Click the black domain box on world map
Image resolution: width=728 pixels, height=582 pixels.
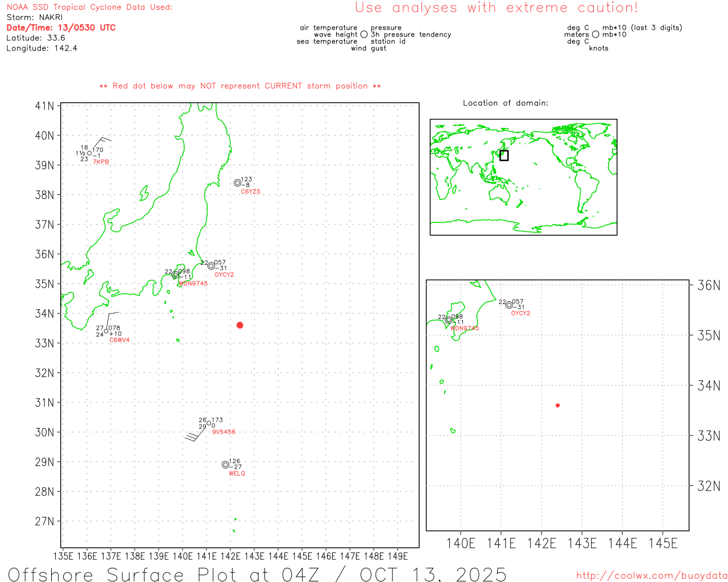point(504,155)
